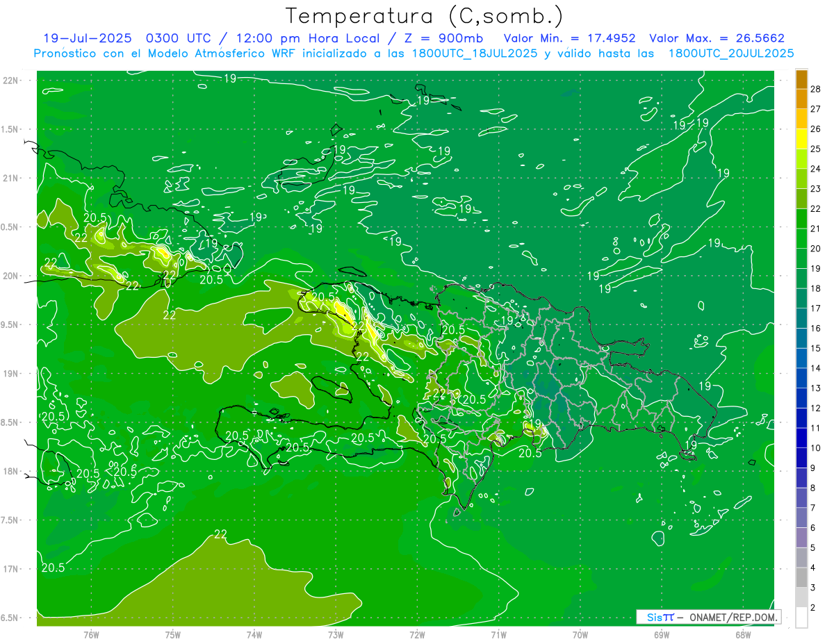Click the '1800UTC_18JUL2025' initialization timestamp
The width and height of the screenshot is (834, 644).
click(475, 53)
